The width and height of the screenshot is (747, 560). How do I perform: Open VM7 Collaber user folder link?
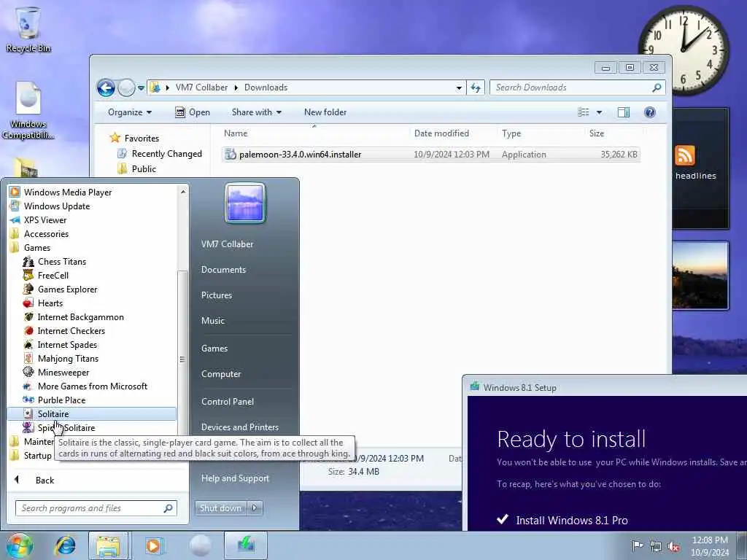[228, 244]
